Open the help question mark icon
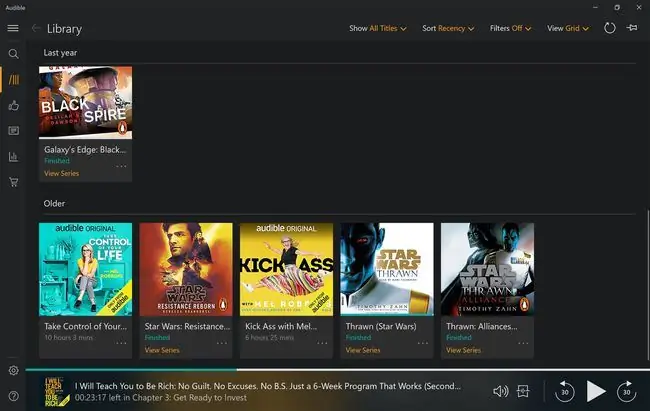The width and height of the screenshot is (650, 411). click(x=13, y=396)
